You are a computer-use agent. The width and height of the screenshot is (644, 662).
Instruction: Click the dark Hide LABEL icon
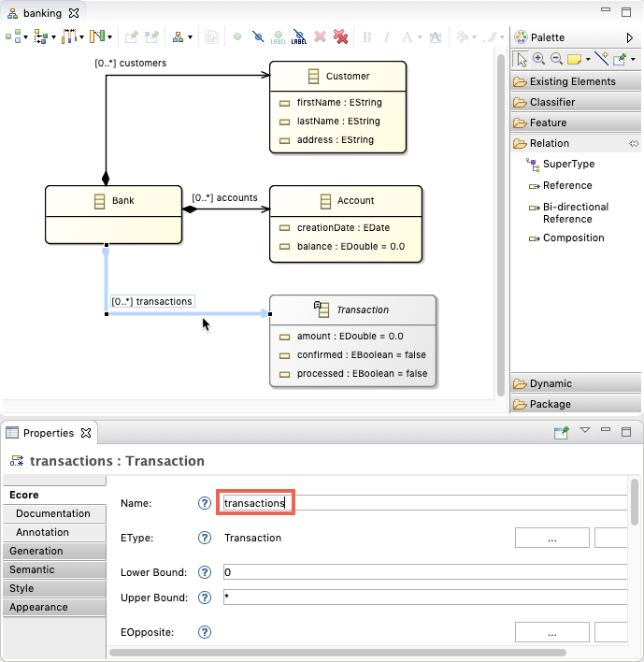click(299, 37)
